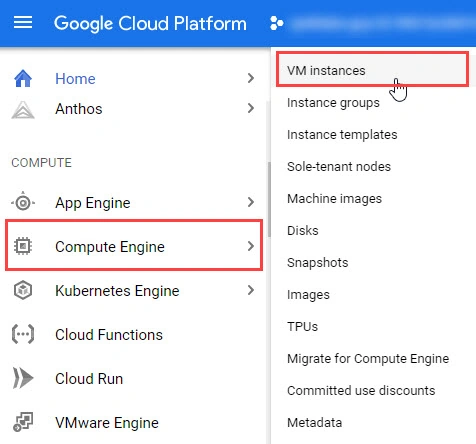Open Metadata in the submenu

[x=315, y=423]
